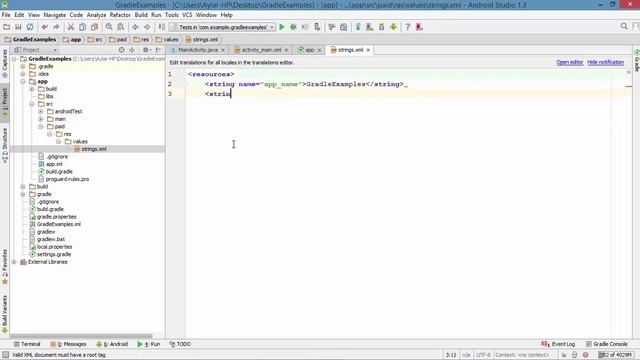This screenshot has height=360, width=640.
Task: Open the Event Log
Action: [558, 344]
